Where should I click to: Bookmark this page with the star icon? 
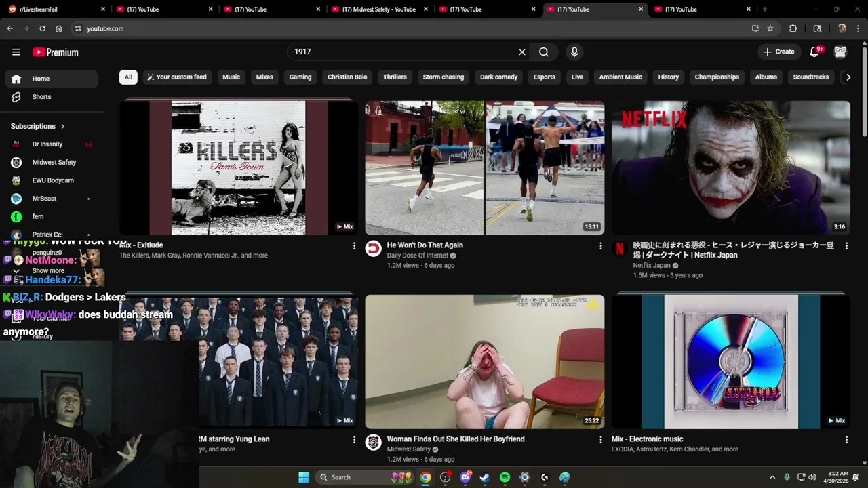click(770, 28)
